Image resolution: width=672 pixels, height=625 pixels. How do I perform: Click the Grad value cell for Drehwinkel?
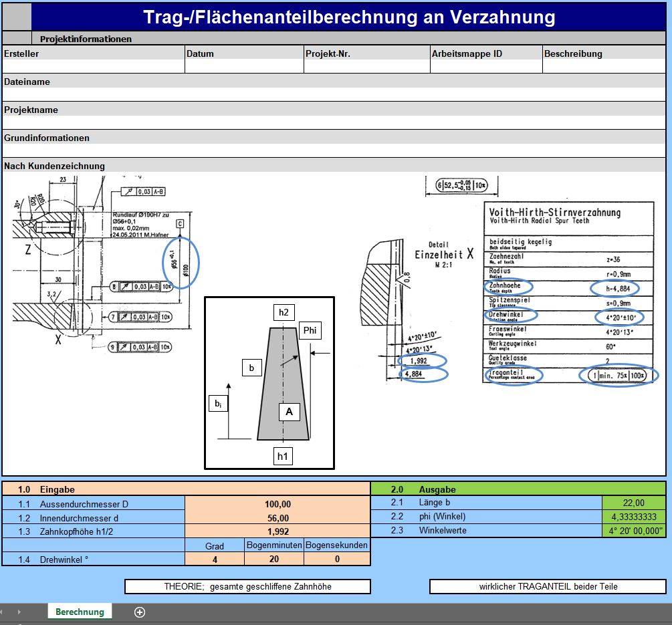[x=214, y=559]
